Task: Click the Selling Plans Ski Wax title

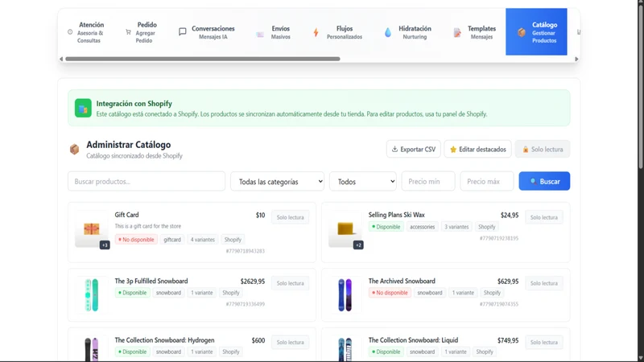Action: click(x=396, y=215)
